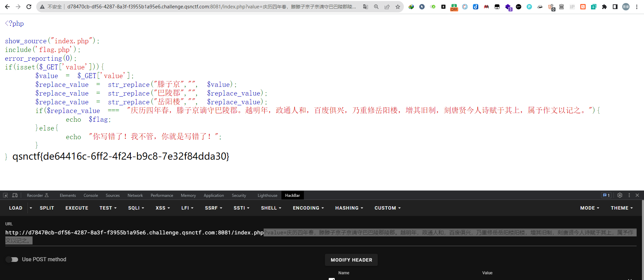Open the SSRF dropdown
Image resolution: width=644 pixels, height=280 pixels.
tap(214, 208)
